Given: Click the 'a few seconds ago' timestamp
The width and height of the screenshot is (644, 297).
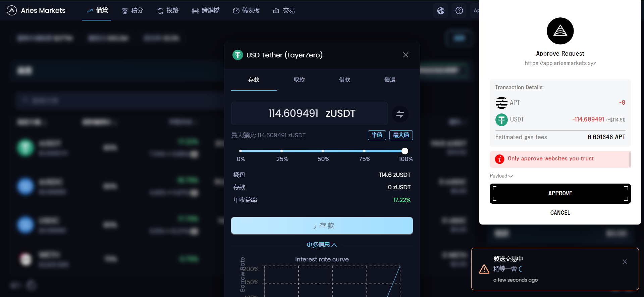Looking at the screenshot, I should (x=516, y=280).
